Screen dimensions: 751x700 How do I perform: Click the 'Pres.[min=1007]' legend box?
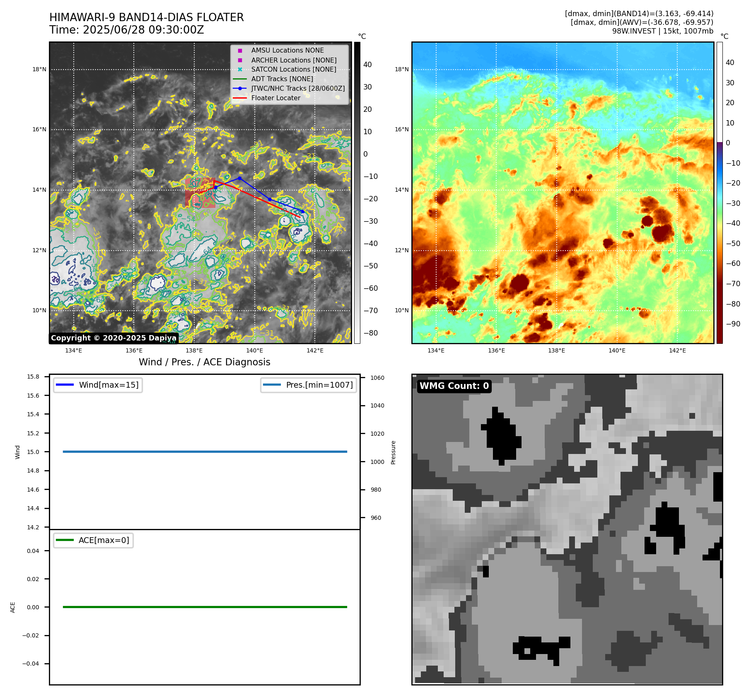[x=309, y=385]
